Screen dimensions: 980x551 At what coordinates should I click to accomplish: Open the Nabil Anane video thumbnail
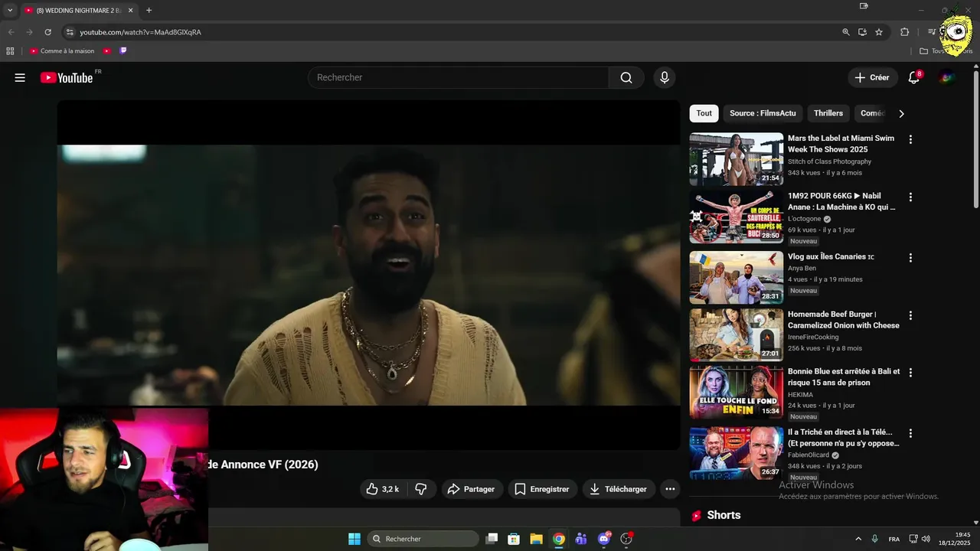click(737, 217)
